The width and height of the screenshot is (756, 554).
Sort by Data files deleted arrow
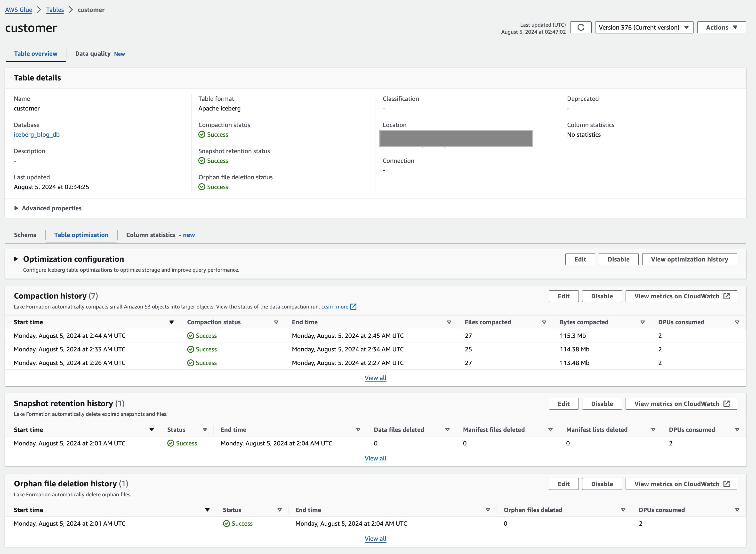(x=447, y=430)
